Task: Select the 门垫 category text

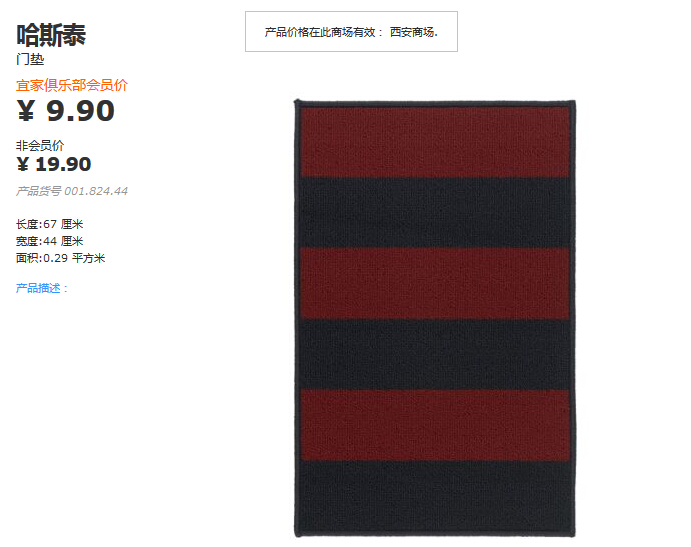Action: (x=30, y=59)
